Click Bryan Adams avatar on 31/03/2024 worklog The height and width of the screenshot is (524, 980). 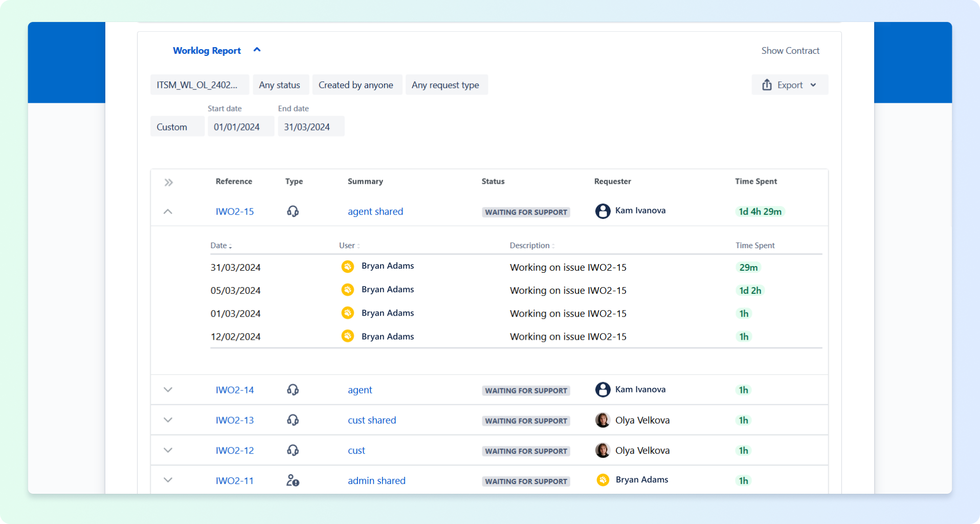348,267
